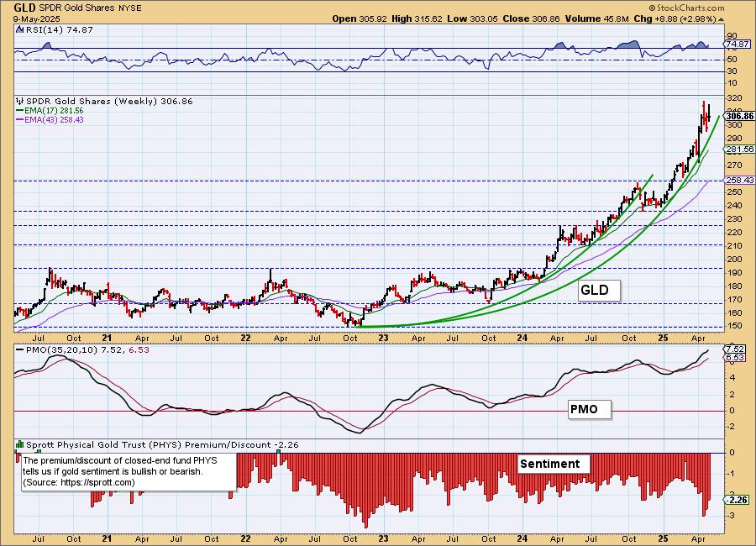
Task: Click the GLD annotation box on price chart
Action: coord(599,291)
